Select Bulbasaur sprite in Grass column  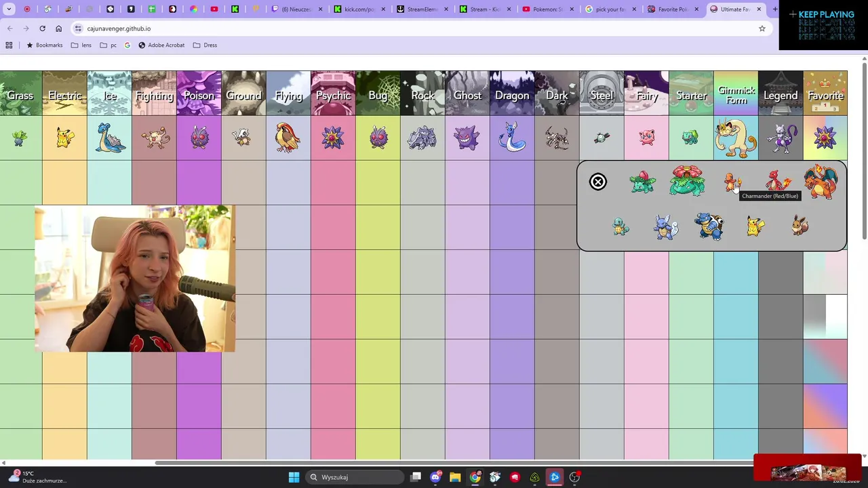(x=20, y=138)
